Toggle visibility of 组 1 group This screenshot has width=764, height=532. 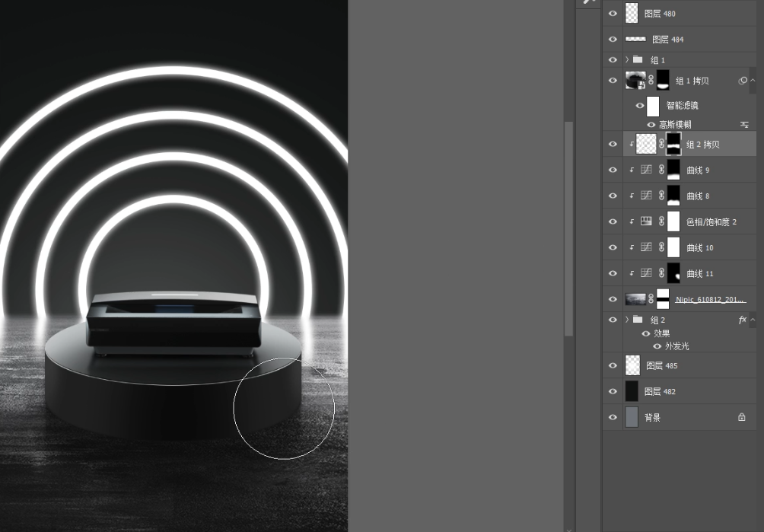coord(613,59)
